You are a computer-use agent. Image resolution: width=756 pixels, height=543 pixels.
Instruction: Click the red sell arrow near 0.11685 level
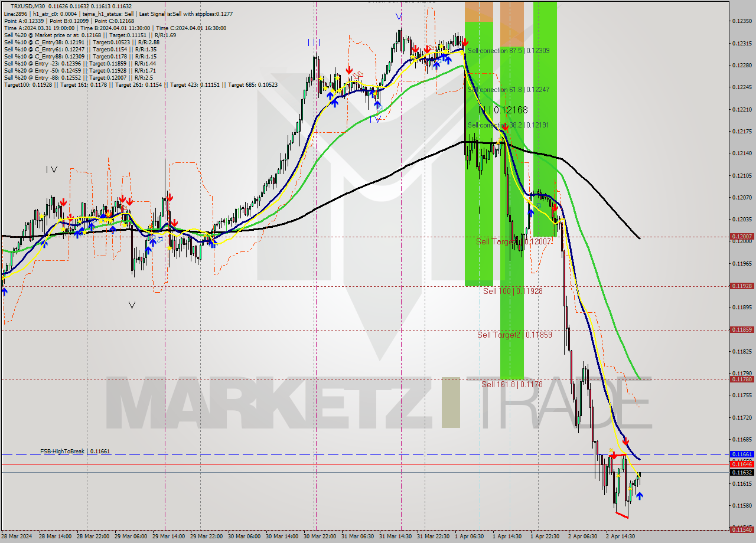(x=625, y=441)
